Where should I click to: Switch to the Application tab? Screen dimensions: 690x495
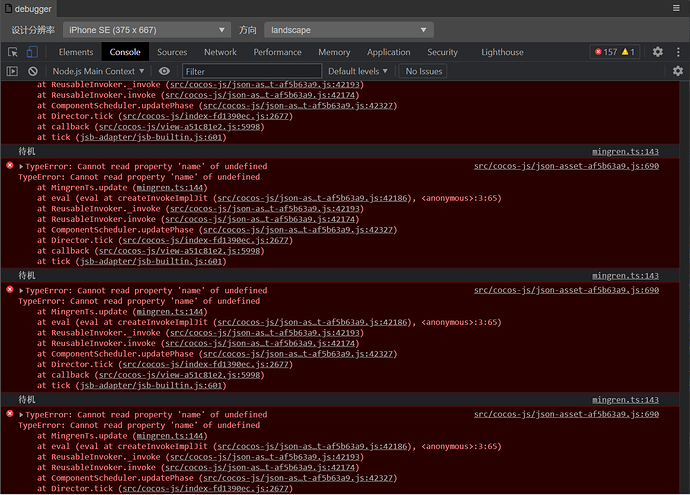tap(389, 52)
